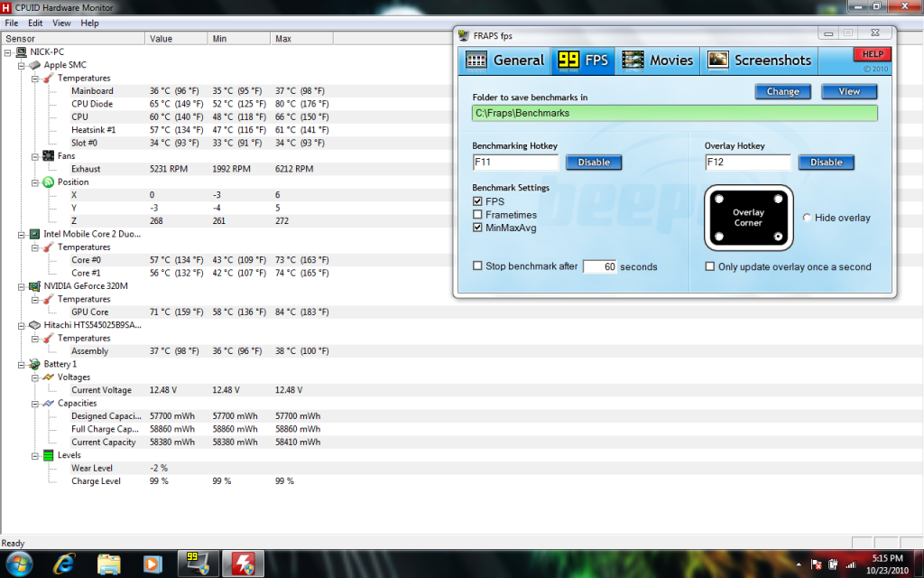Collapse the Capacities node
924x578 pixels.
click(x=35, y=404)
